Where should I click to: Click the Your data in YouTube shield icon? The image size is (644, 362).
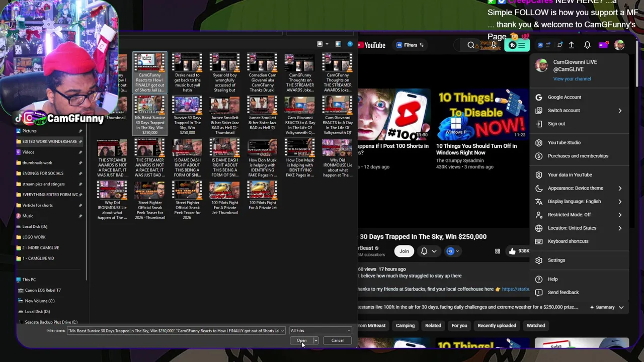[539, 175]
